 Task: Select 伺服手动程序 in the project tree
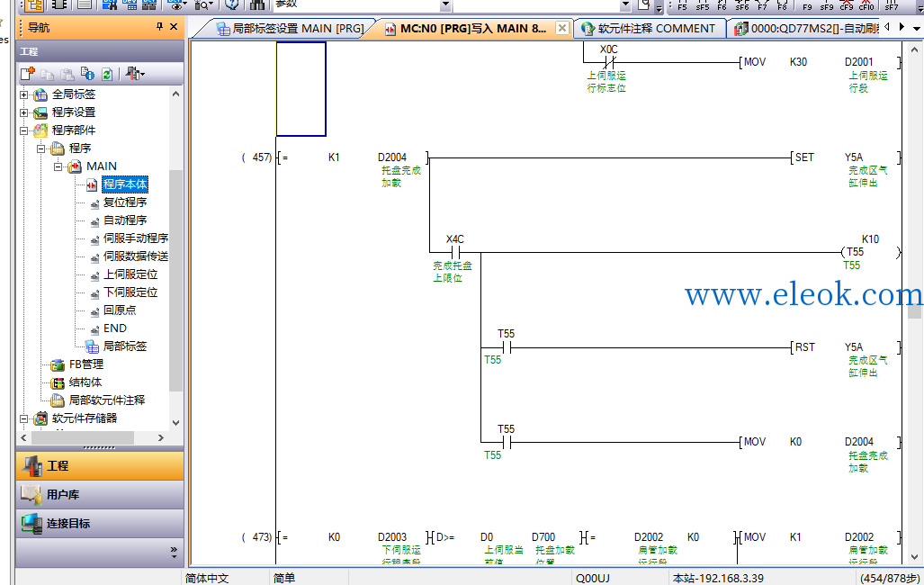(136, 238)
